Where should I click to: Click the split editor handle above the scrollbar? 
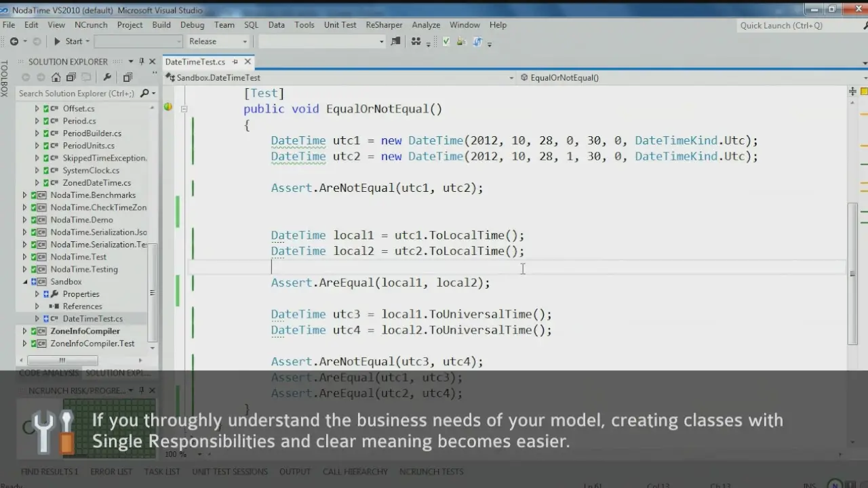(x=852, y=91)
